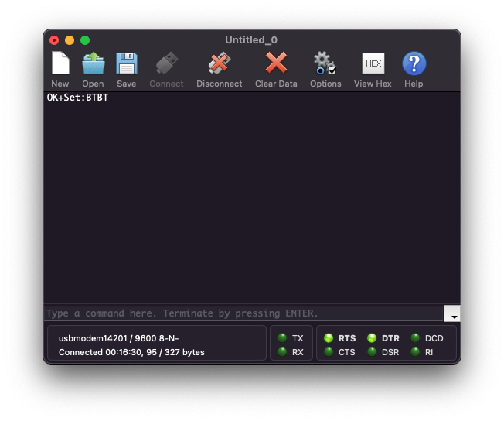Expand the command history dropdown arrow
Image resolution: width=504 pixels, height=421 pixels.
(x=452, y=313)
